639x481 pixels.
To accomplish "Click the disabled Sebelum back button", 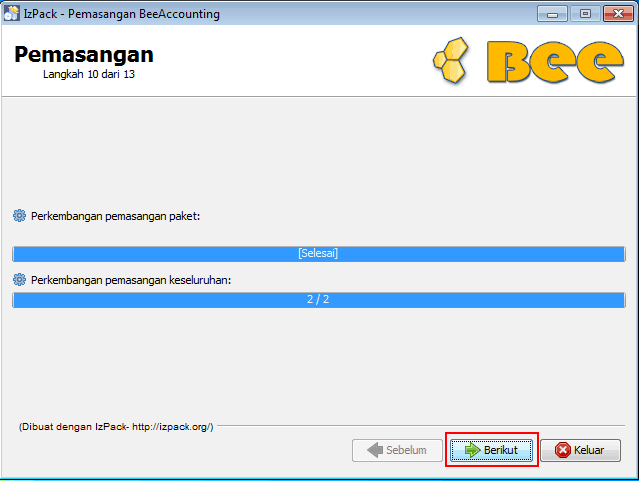I will click(x=397, y=450).
